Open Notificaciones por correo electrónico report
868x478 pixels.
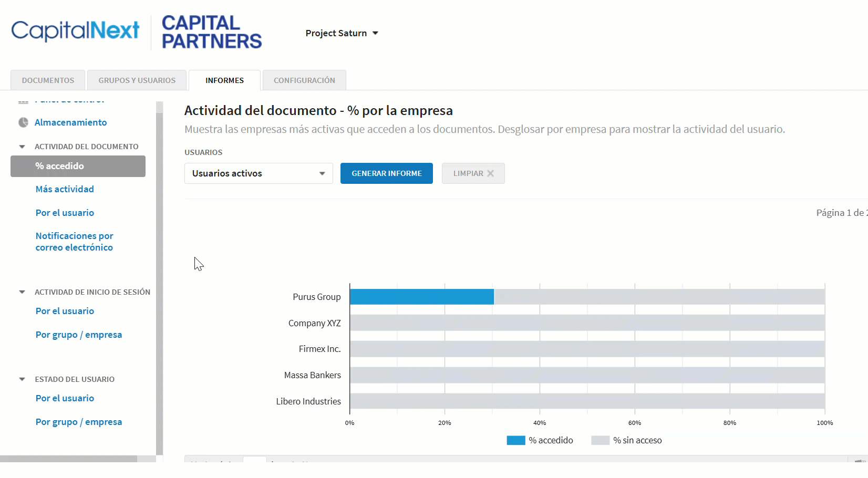[x=74, y=242]
